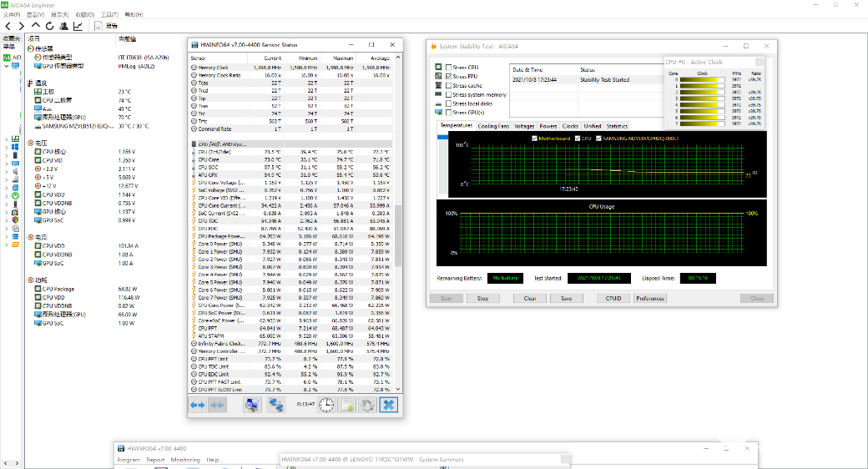Viewport: 868px width, 469px height.
Task: Click the Clear button in Stability Test
Action: click(x=530, y=299)
